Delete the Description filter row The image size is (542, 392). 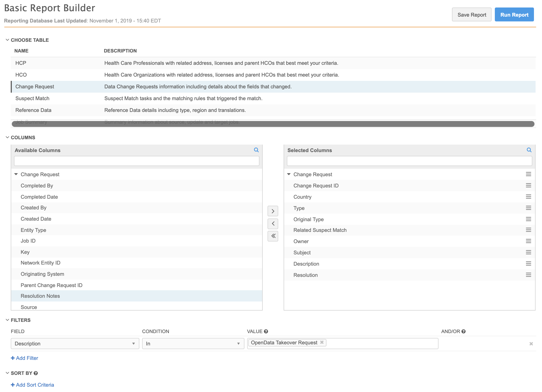(x=531, y=344)
